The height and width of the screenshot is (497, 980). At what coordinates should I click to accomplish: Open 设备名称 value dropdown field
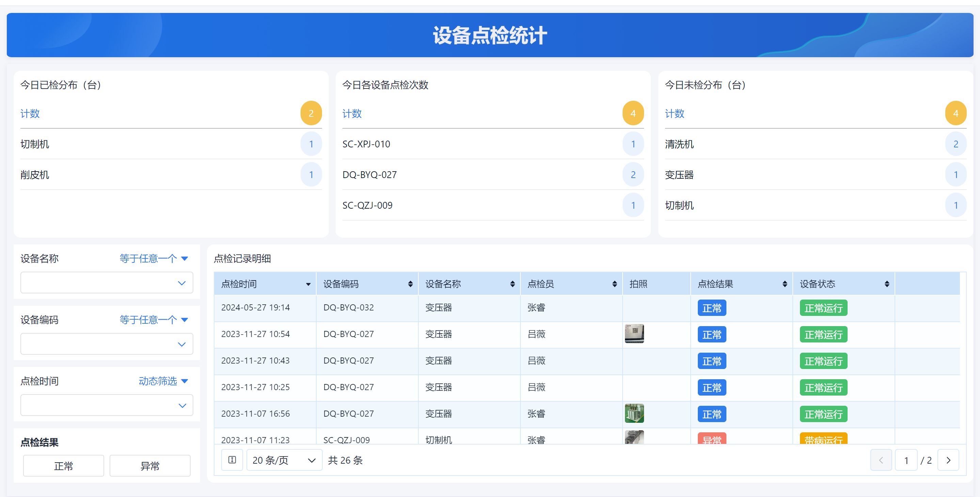coord(107,283)
